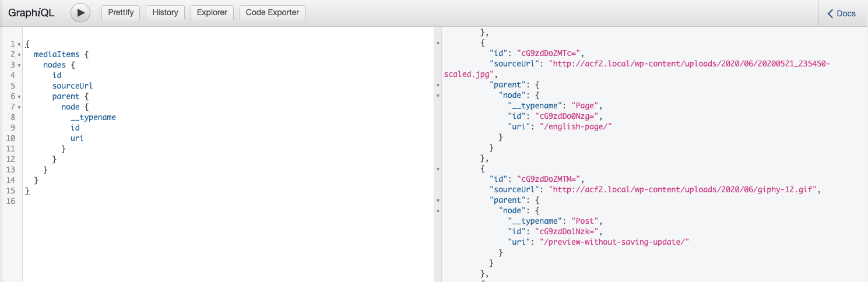Viewport: 868px width, 282px height.
Task: Click the "Post" typename value
Action: [x=585, y=221]
